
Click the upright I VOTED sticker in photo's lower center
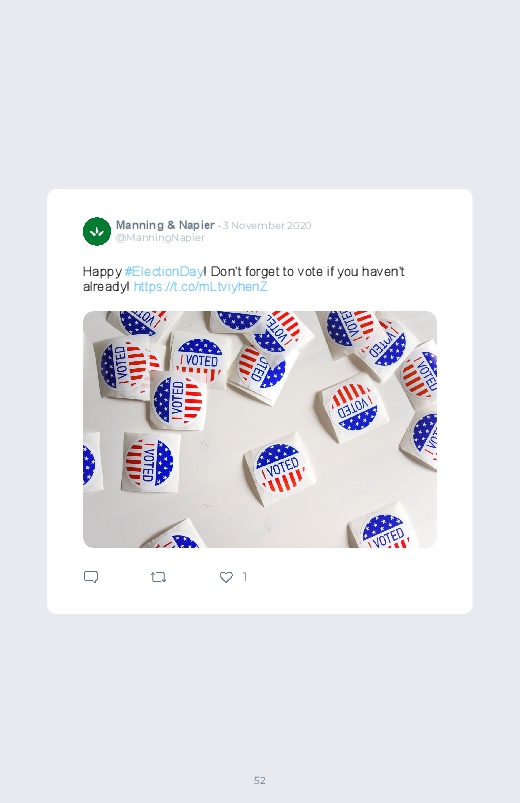[x=280, y=467]
